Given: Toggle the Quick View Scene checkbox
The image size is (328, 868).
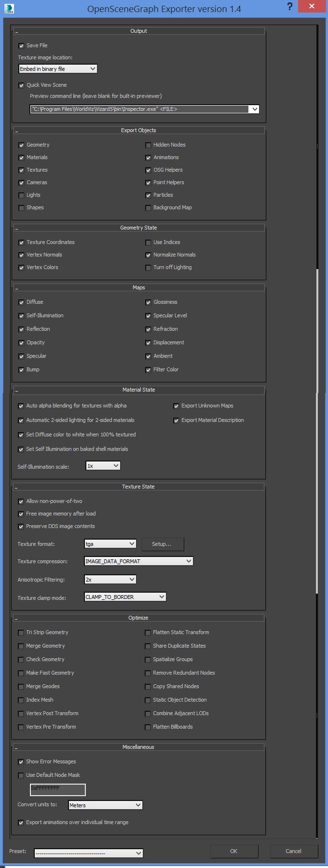Looking at the screenshot, I should pyautogui.click(x=21, y=85).
